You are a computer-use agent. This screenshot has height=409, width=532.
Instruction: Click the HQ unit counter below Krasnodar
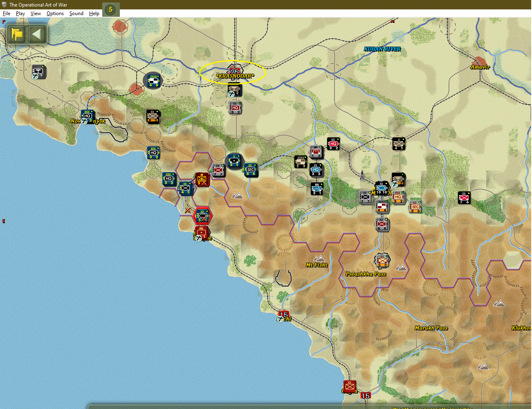coord(235,108)
